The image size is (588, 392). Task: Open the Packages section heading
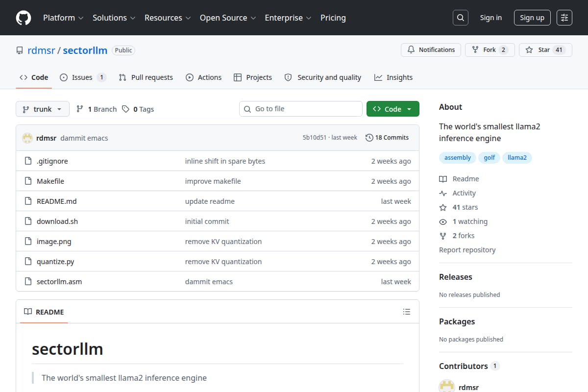tap(457, 321)
